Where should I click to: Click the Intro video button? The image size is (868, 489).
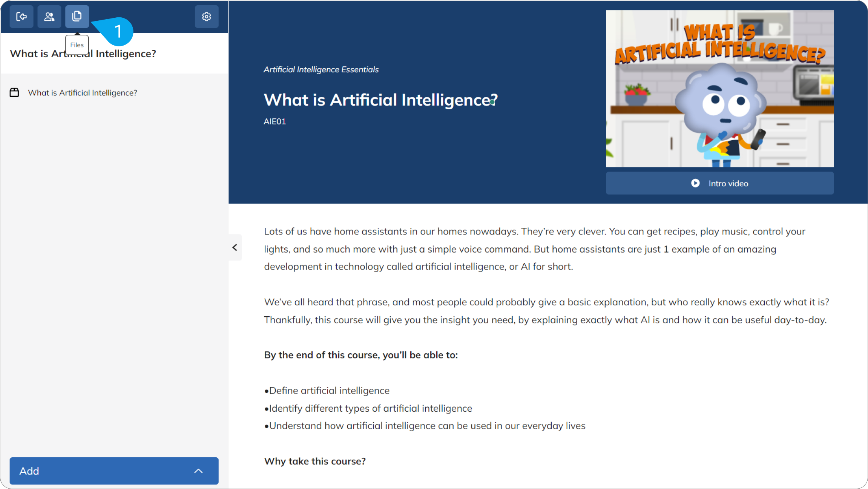click(x=720, y=183)
